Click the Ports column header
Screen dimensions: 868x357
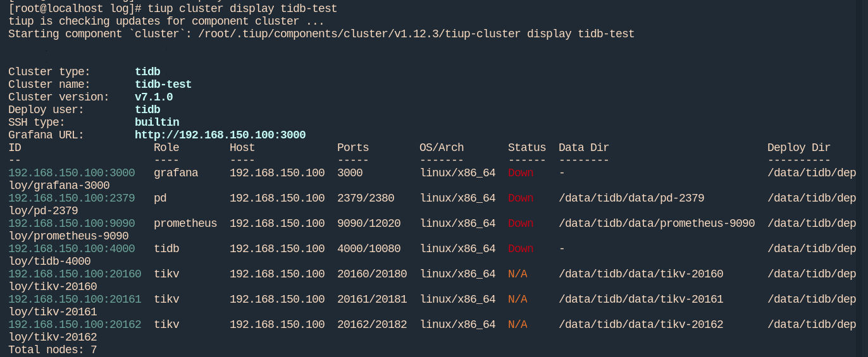[x=353, y=147]
